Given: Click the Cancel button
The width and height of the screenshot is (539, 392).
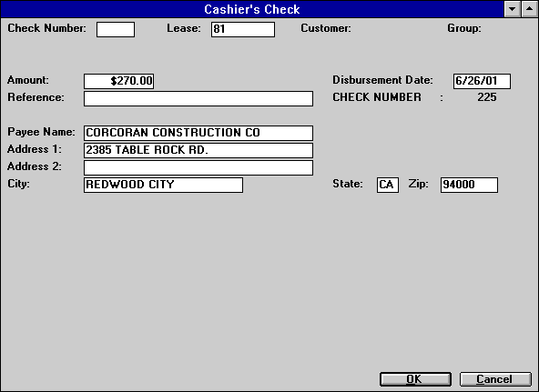Looking at the screenshot, I should pos(495,379).
